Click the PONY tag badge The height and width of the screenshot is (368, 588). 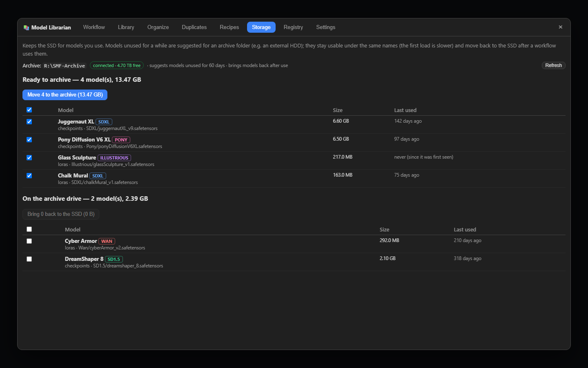pyautogui.click(x=121, y=140)
